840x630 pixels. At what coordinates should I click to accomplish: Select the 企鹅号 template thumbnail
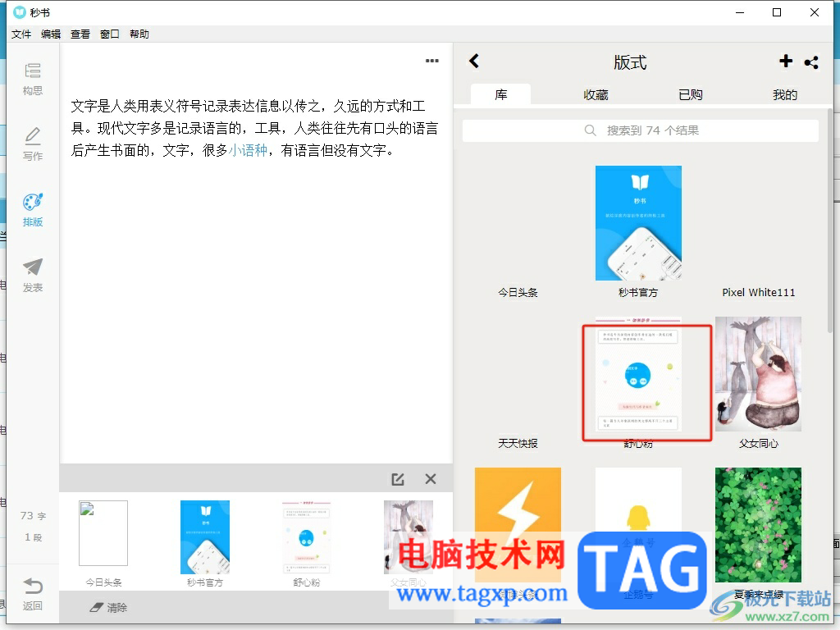(x=638, y=524)
